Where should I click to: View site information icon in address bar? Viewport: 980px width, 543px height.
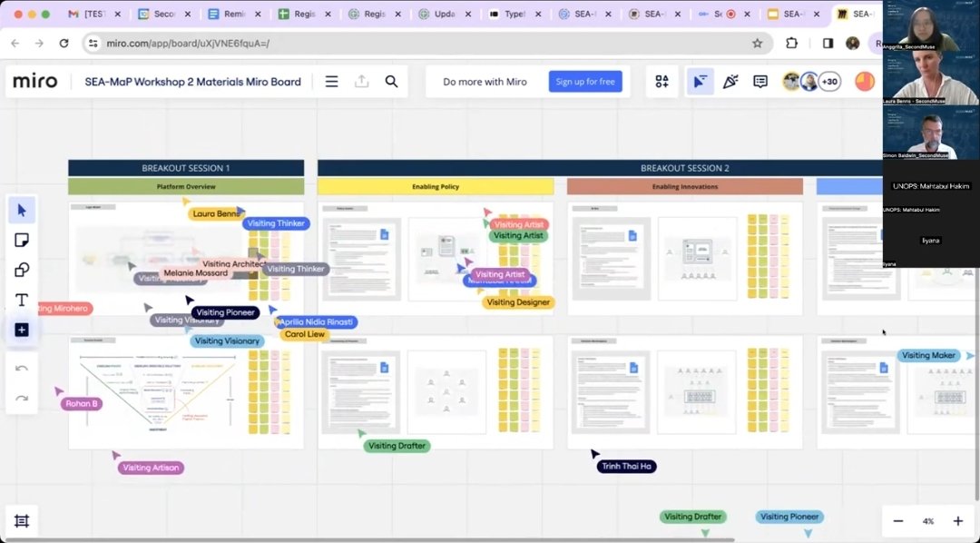tap(93, 44)
